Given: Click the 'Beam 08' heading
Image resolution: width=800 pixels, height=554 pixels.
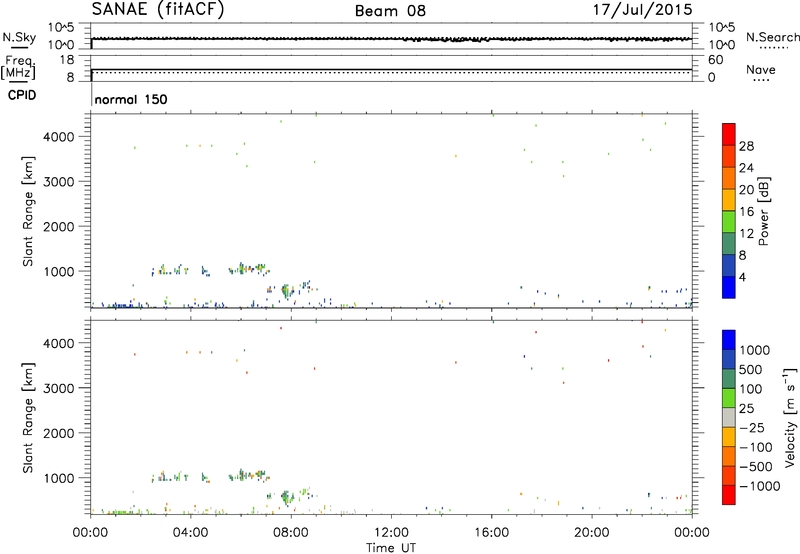Looking at the screenshot, I should (x=390, y=11).
